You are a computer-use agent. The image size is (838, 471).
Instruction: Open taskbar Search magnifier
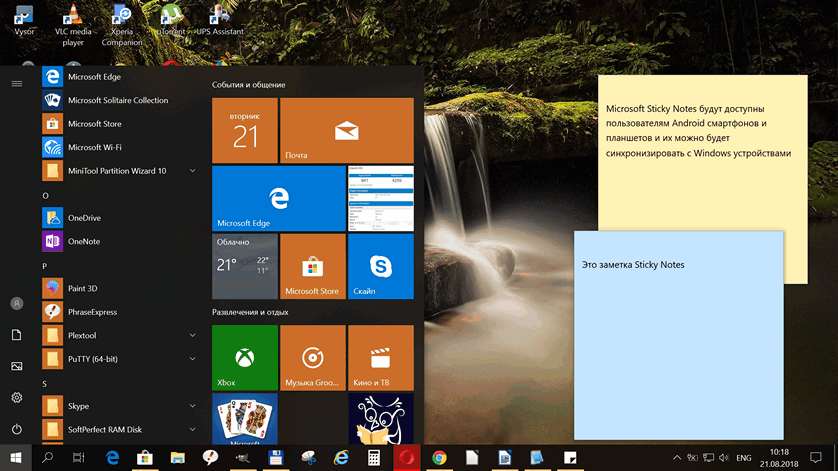point(48,458)
